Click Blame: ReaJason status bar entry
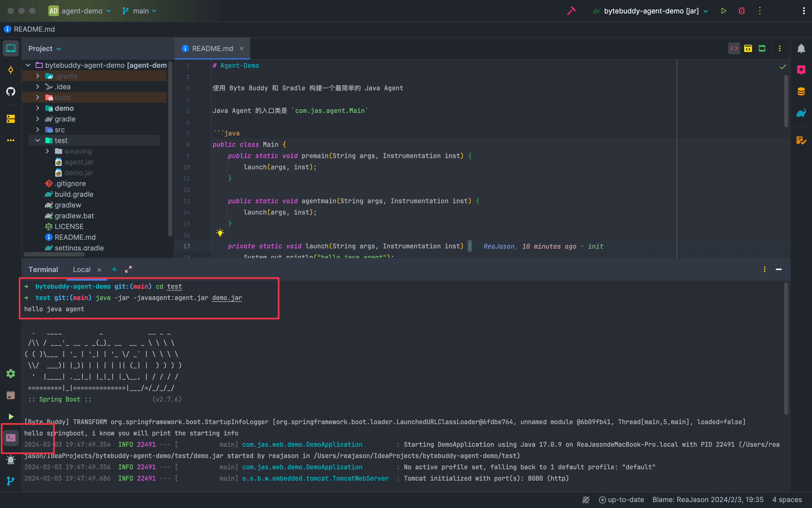Viewport: 812px width, 508px height. click(x=708, y=500)
